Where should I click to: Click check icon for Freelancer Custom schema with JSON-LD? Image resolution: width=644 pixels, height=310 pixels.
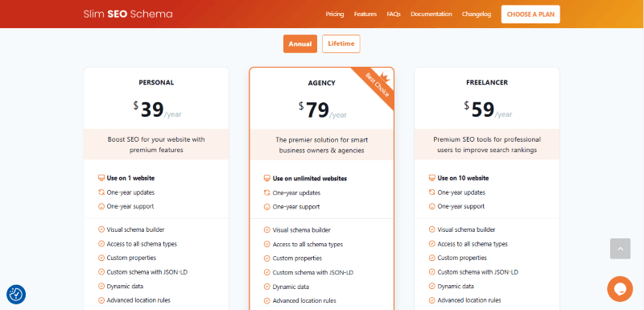coord(432,272)
